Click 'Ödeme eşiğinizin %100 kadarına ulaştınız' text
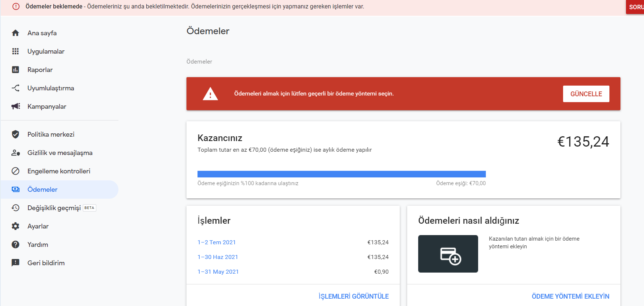Screen dimensions: 644x306 click(248, 183)
